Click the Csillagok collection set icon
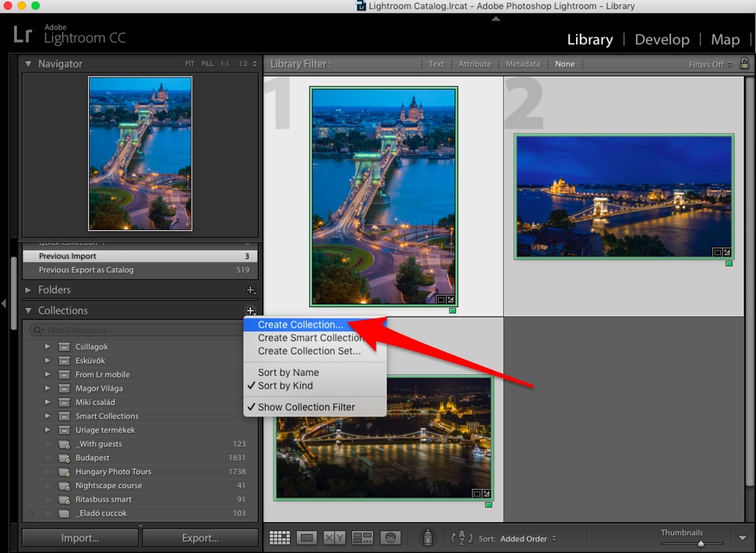The image size is (756, 553). pyautogui.click(x=64, y=347)
